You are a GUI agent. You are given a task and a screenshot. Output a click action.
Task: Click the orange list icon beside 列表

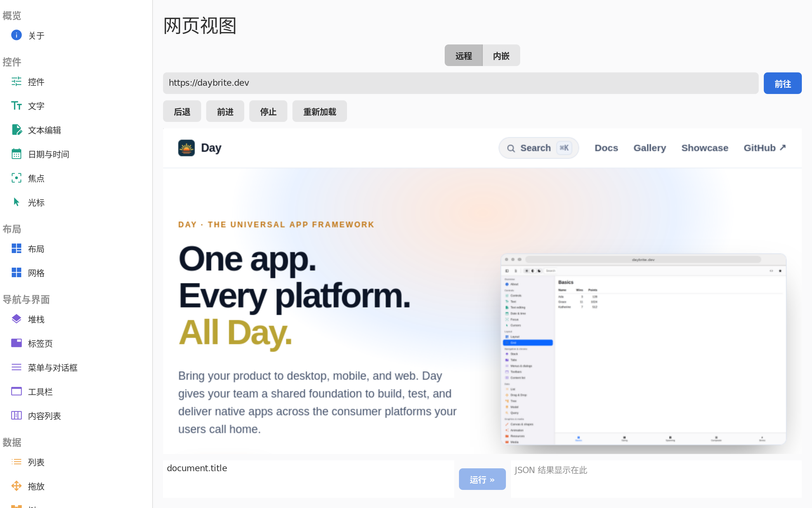click(x=16, y=462)
